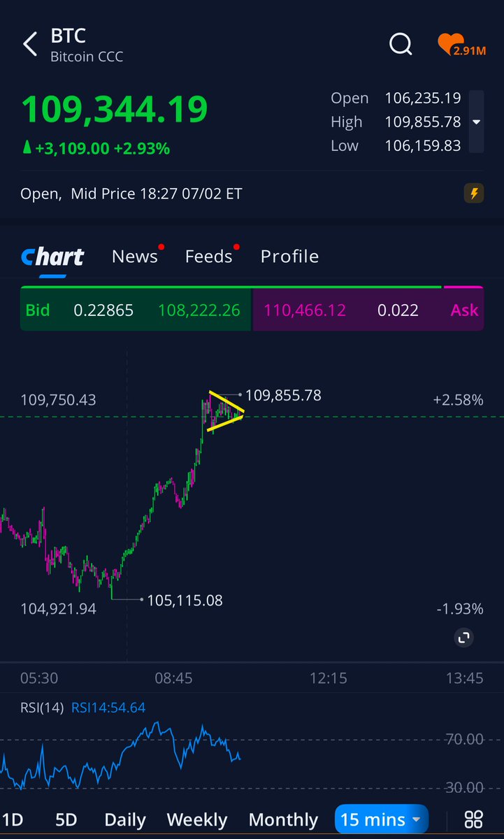Switch to the Chart tab
This screenshot has width=504, height=839.
click(52, 257)
